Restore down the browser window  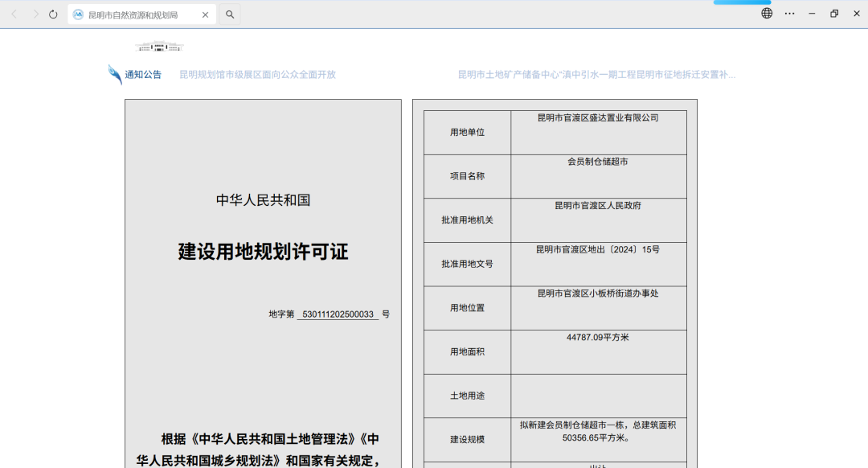click(834, 14)
